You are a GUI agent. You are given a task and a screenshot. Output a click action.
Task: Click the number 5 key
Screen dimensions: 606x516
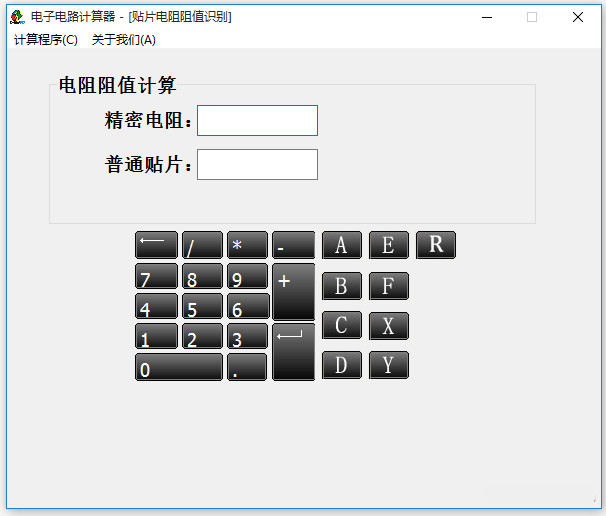coord(203,306)
